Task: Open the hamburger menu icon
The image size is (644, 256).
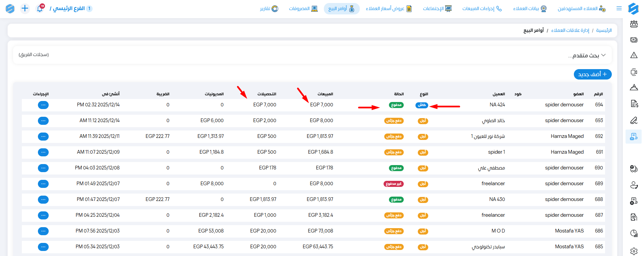Action: tap(619, 8)
